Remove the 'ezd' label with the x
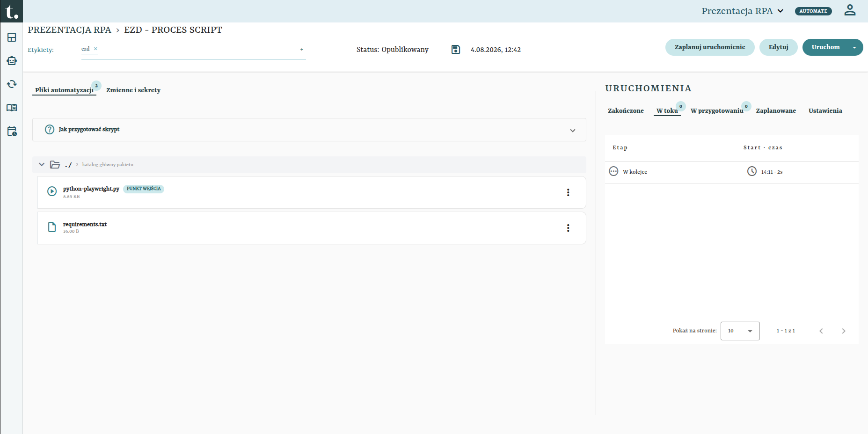This screenshot has height=434, width=868. [95, 49]
